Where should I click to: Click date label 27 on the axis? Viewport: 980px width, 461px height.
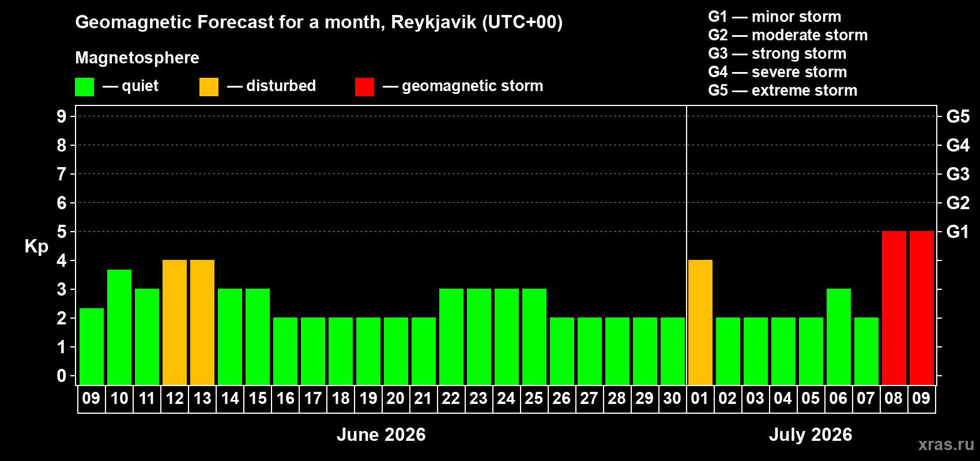coord(590,399)
